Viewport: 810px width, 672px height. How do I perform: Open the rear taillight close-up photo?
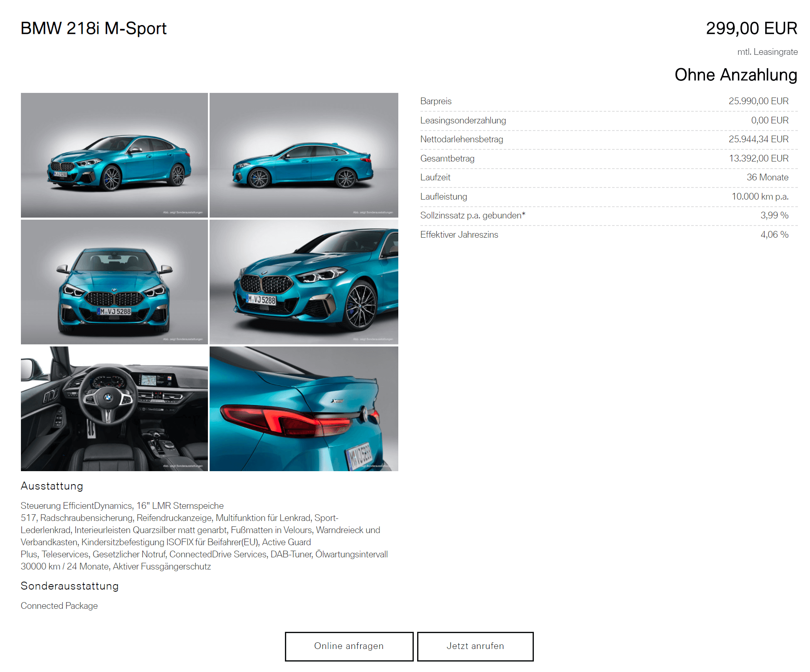point(304,409)
